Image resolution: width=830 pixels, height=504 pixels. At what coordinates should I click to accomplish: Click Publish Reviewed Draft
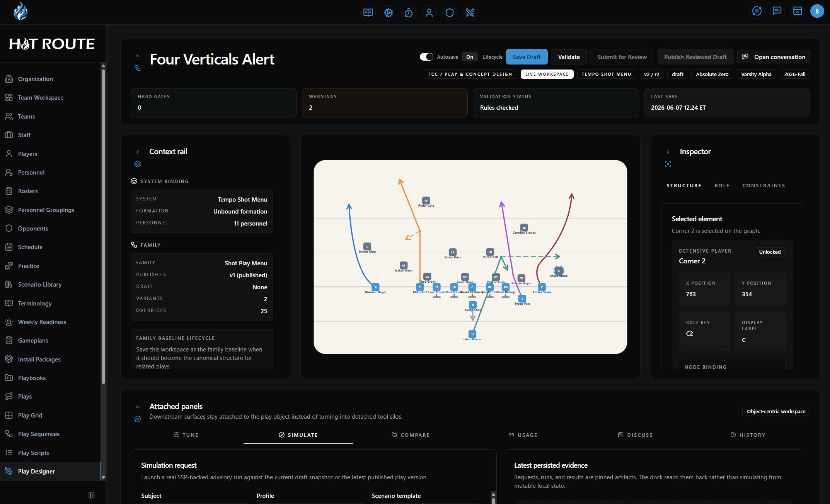(695, 57)
